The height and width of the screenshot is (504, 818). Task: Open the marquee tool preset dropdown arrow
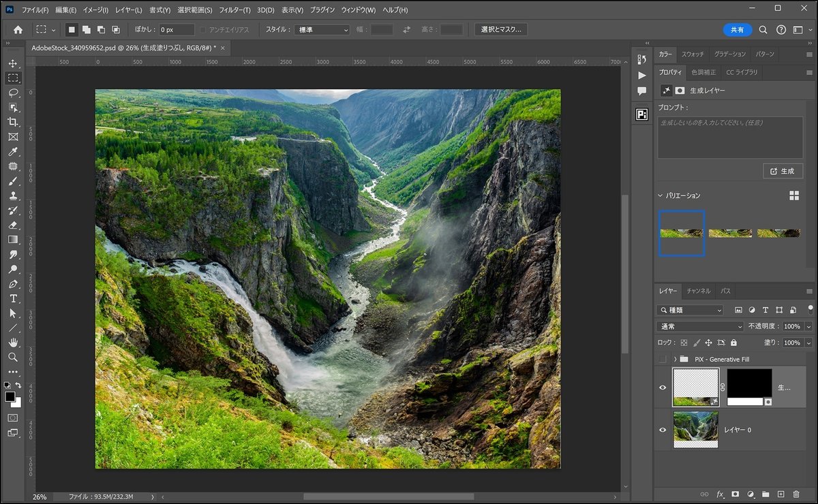pyautogui.click(x=54, y=30)
